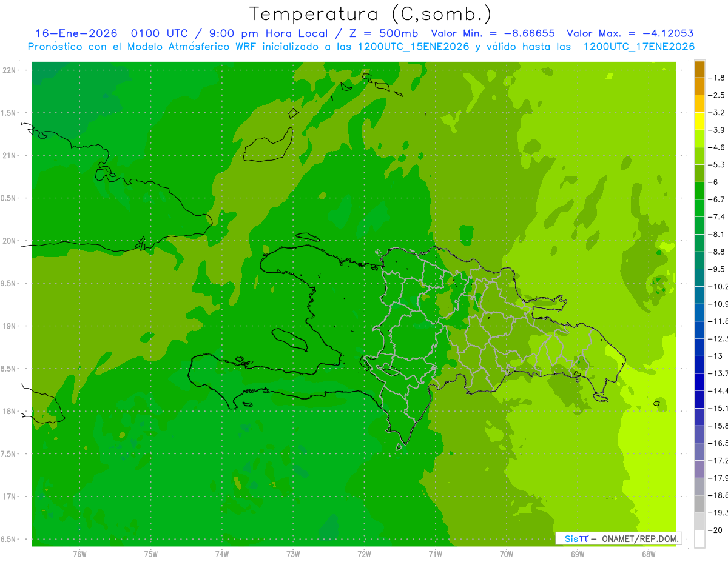Click the "-15.8" colorbar value label

[718, 426]
